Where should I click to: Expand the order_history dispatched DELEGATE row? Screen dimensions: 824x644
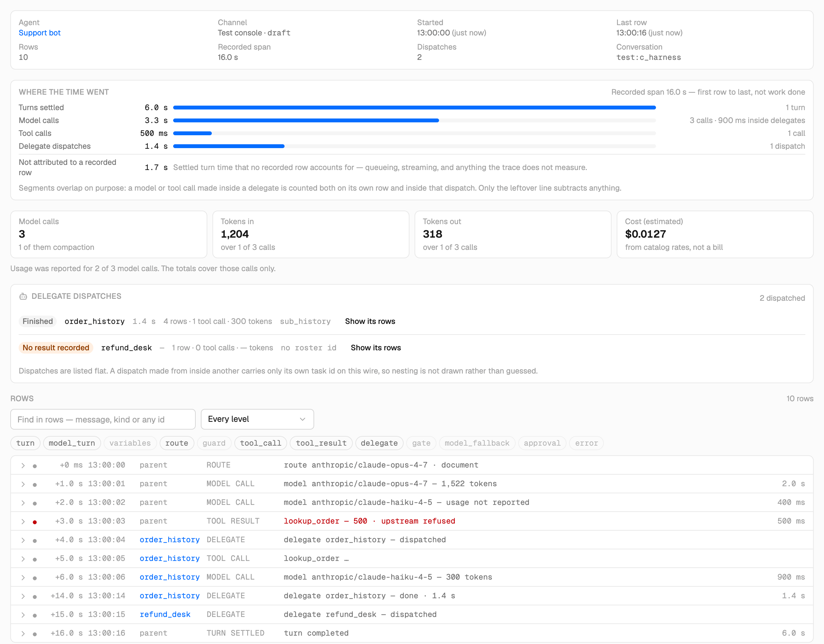pyautogui.click(x=23, y=540)
